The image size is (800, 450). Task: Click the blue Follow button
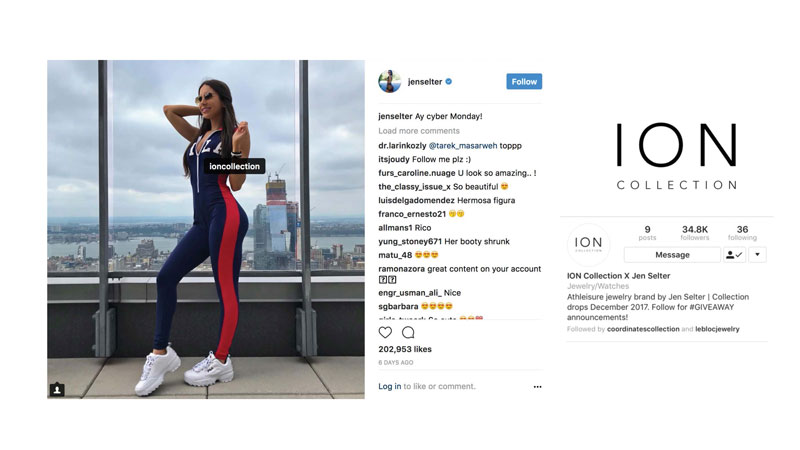[524, 82]
